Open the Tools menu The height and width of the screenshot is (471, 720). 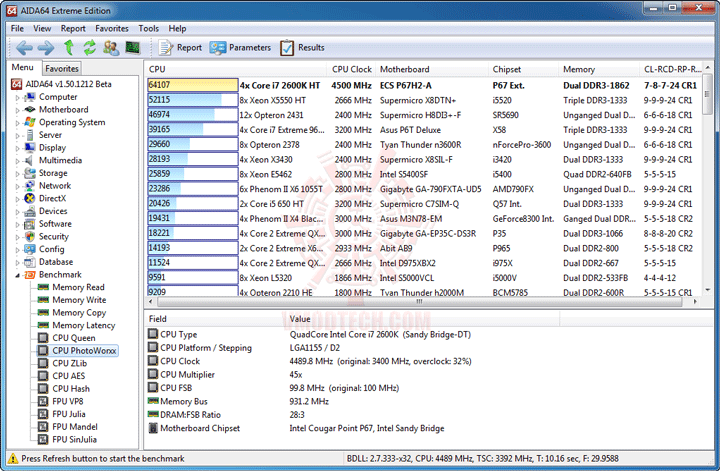[x=148, y=29]
